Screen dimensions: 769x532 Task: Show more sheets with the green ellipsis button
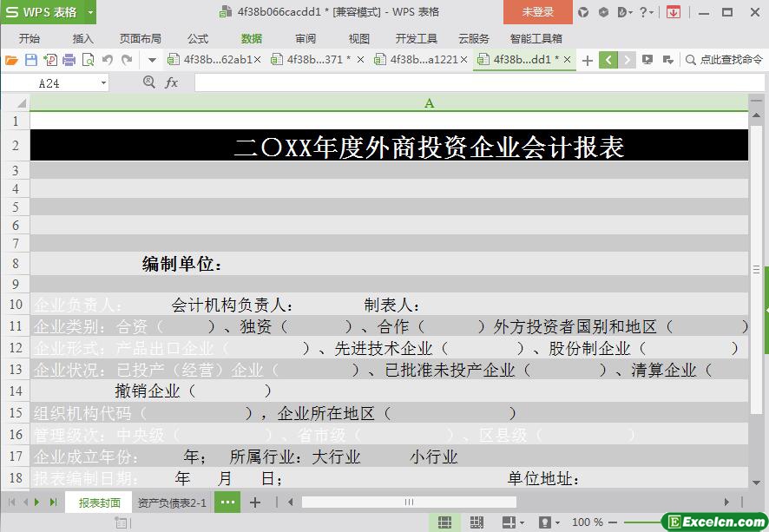[x=227, y=502]
